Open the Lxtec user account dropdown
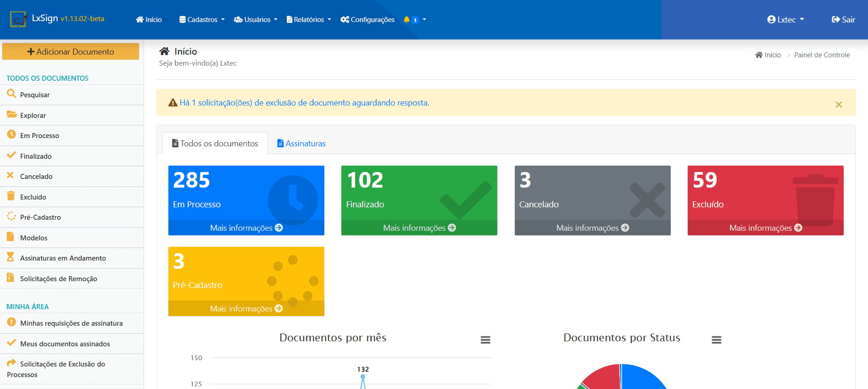 pyautogui.click(x=785, y=20)
